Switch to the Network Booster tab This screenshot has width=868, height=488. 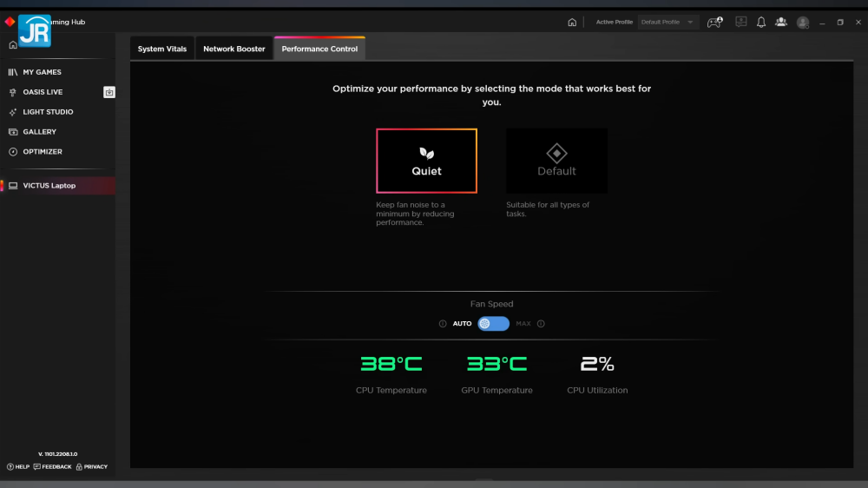tap(234, 49)
